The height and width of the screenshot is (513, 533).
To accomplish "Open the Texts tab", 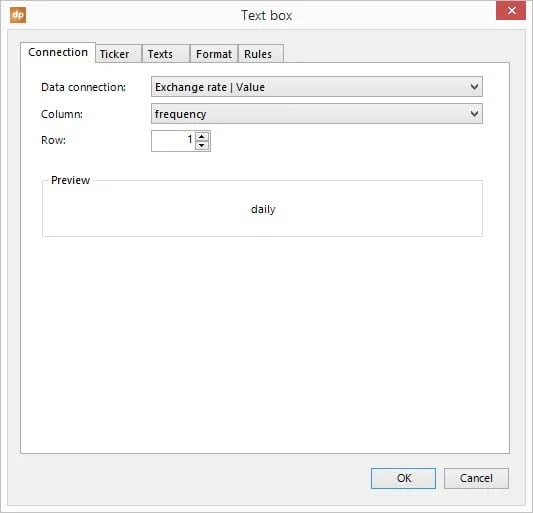I will coord(165,54).
